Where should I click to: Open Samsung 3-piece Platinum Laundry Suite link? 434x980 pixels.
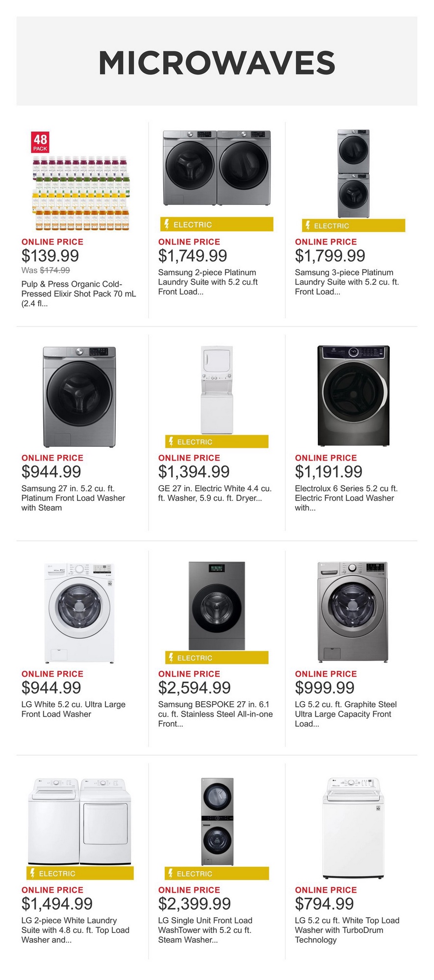click(347, 282)
